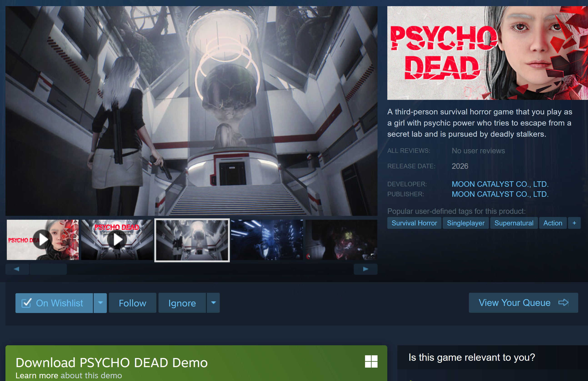Click the left arrow of thumbnail strip
588x381 pixels.
click(17, 269)
